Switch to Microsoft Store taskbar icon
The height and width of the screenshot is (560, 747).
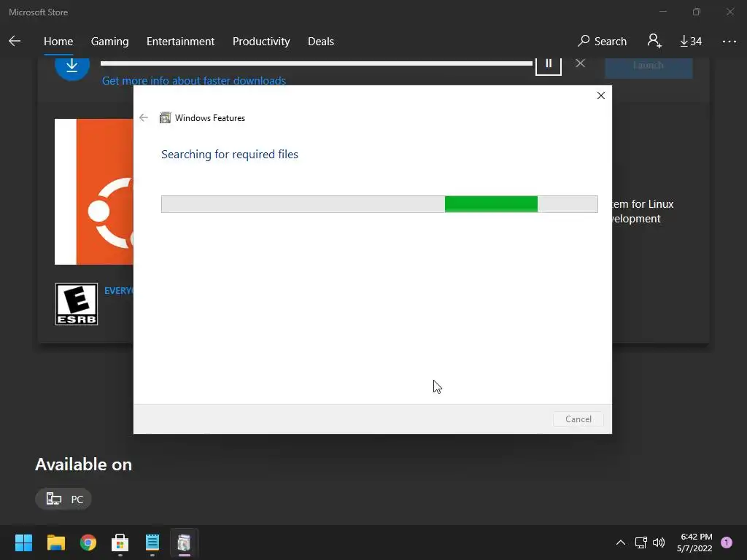pyautogui.click(x=120, y=542)
